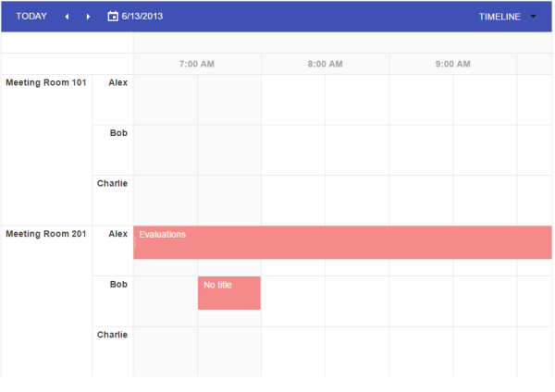Expand the view selector arrow
The image size is (555, 392).
point(533,17)
